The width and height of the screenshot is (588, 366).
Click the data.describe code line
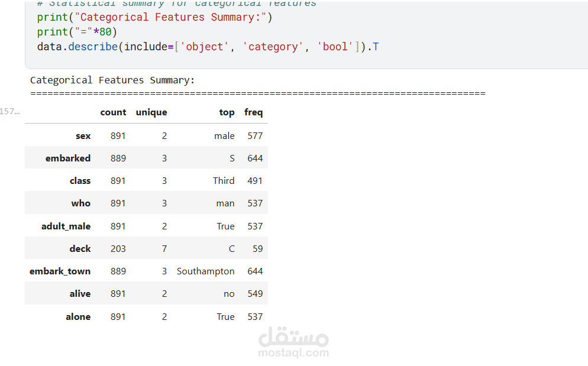tap(207, 46)
